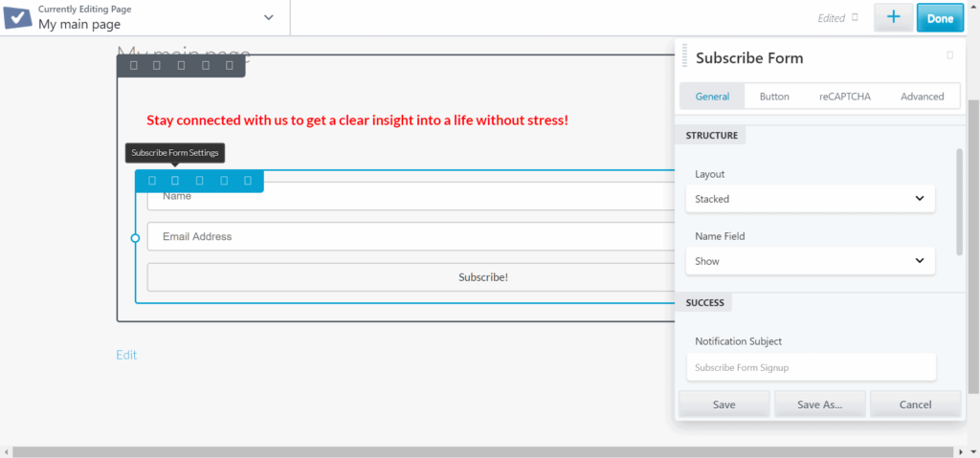Expand the Currently Editing Page chevron
This screenshot has height=458, width=980.
click(x=269, y=17)
